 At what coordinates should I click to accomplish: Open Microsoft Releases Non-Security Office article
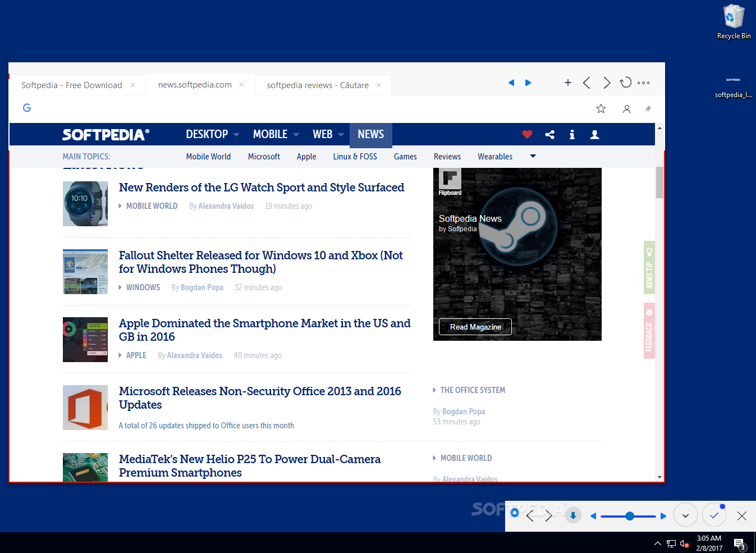[x=260, y=398]
